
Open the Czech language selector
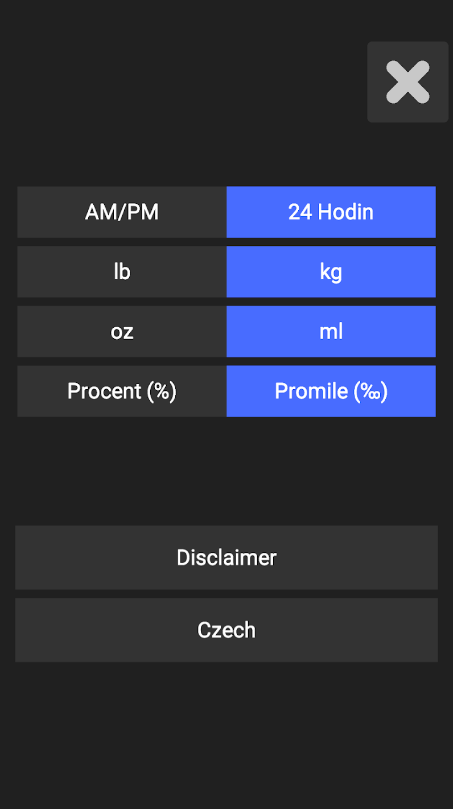pyautogui.click(x=226, y=630)
